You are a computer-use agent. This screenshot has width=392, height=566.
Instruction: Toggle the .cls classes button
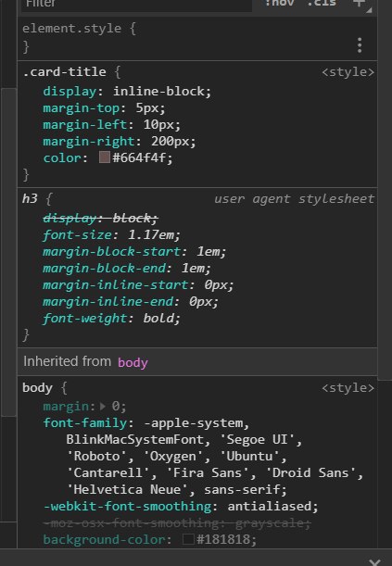coord(322,4)
